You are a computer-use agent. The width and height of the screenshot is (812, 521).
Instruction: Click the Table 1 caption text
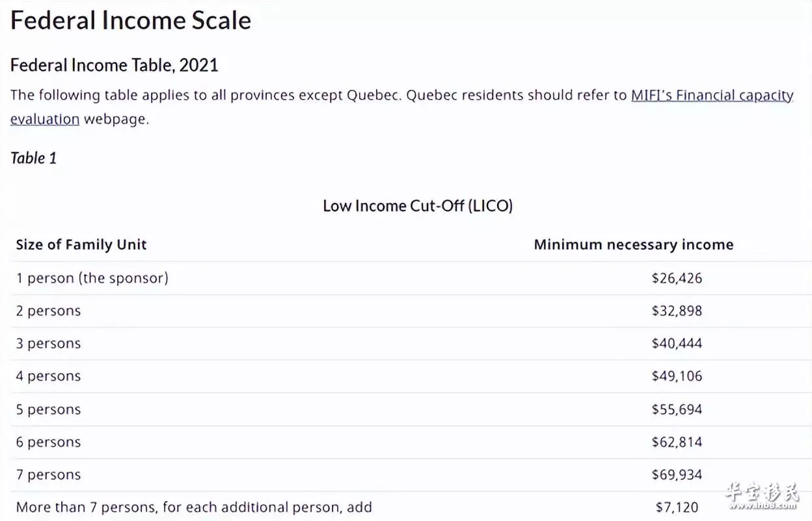[34, 158]
